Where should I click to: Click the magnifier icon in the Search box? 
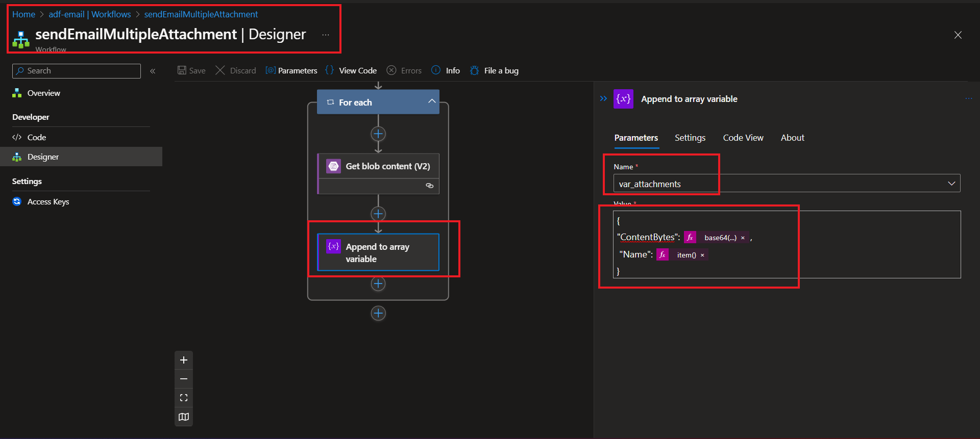coord(20,71)
